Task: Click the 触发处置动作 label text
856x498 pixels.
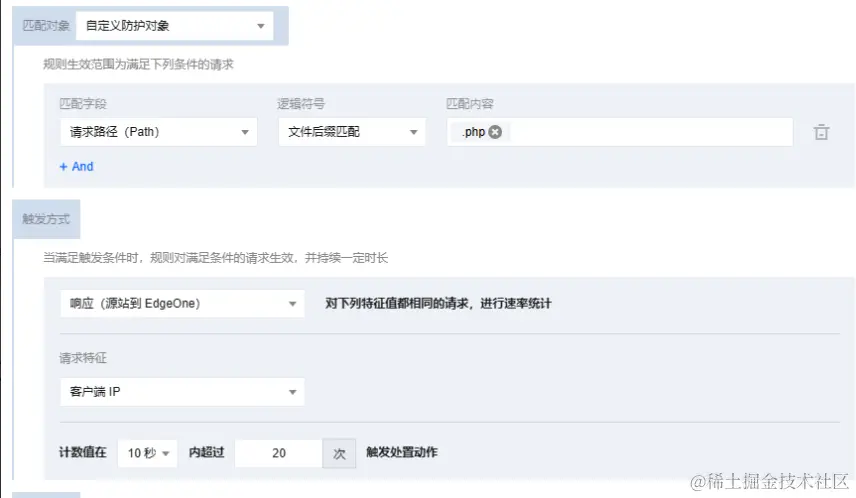Action: (402, 452)
